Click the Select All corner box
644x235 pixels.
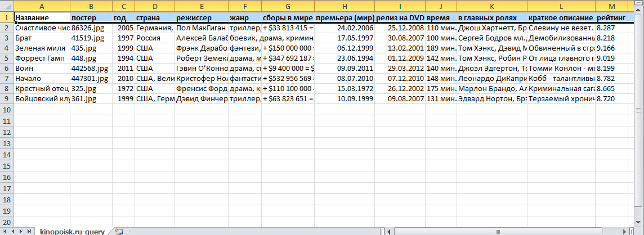(x=7, y=6)
